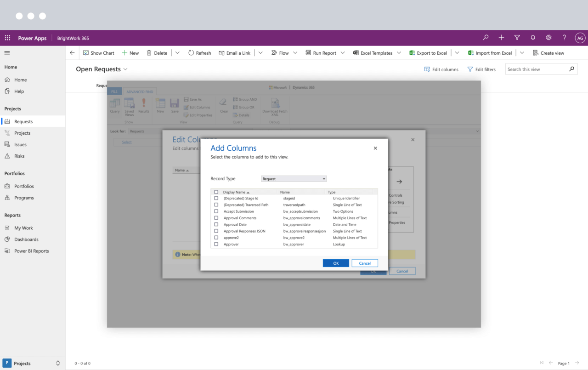Image resolution: width=588 pixels, height=370 pixels.
Task: Select the header checkbox to select all columns
Action: (216, 192)
